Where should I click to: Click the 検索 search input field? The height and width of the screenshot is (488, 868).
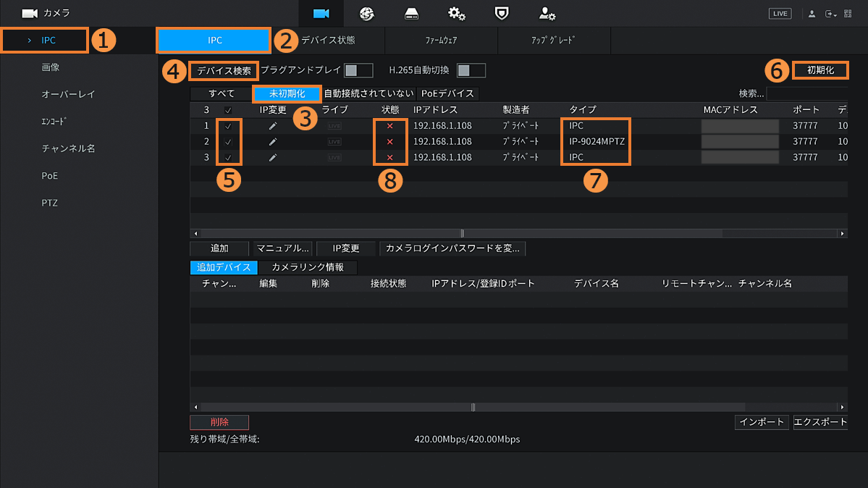point(806,93)
